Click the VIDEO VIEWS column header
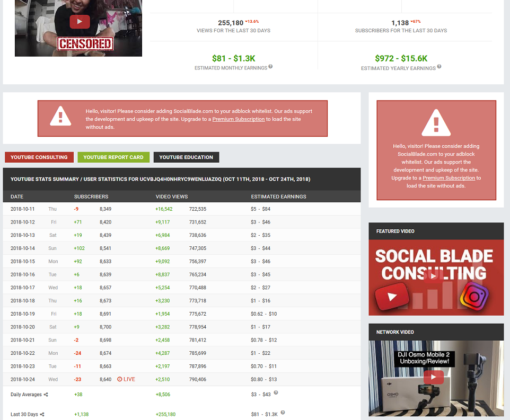Image resolution: width=510 pixels, height=420 pixels. [172, 196]
